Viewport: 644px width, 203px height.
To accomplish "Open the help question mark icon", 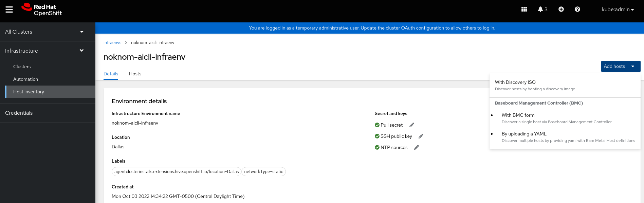I will pos(577,10).
